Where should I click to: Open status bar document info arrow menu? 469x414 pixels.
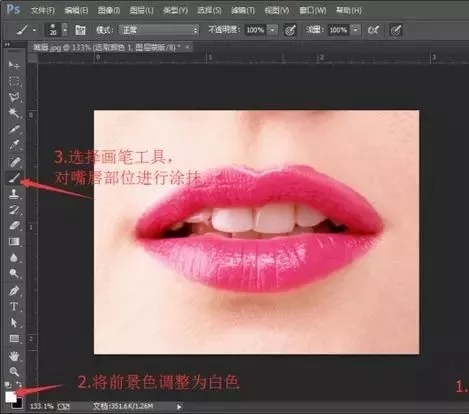click(x=179, y=407)
